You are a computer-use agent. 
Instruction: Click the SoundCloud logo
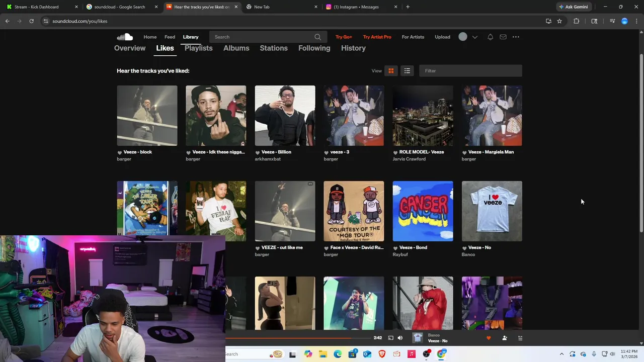click(125, 37)
